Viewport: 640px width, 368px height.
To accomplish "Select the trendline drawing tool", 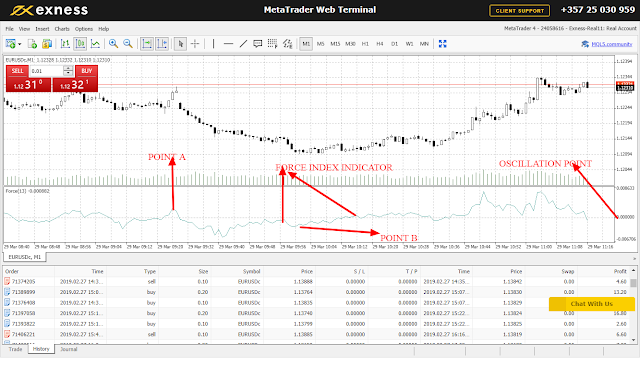I will coord(243,44).
